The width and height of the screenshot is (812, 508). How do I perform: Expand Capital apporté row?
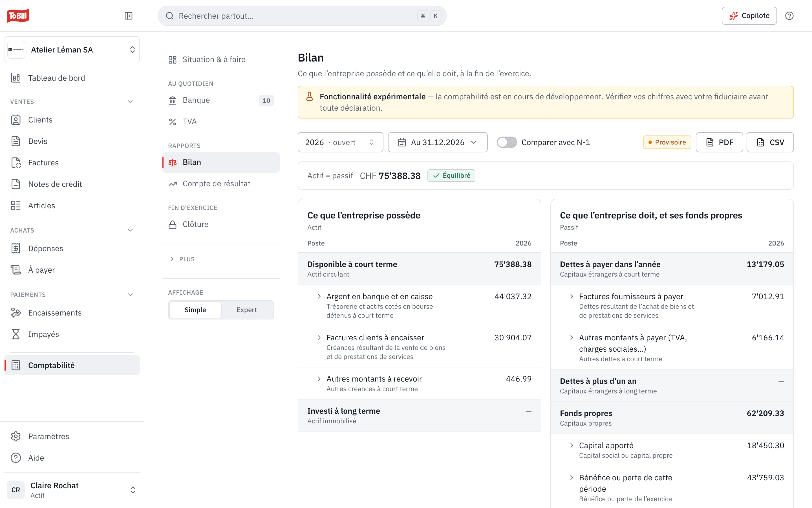pyautogui.click(x=572, y=446)
